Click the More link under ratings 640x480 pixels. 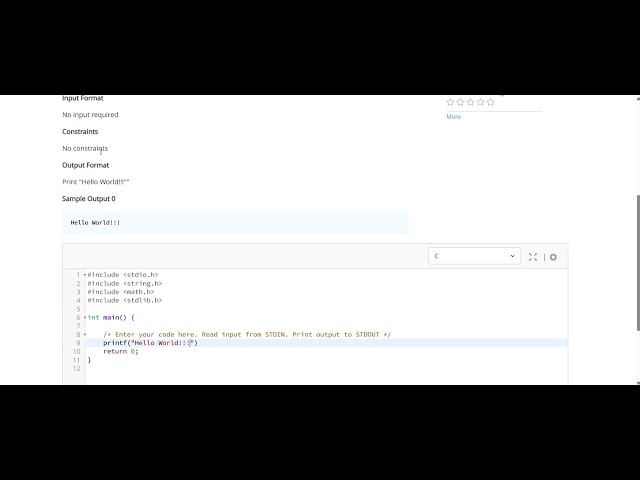click(x=453, y=117)
